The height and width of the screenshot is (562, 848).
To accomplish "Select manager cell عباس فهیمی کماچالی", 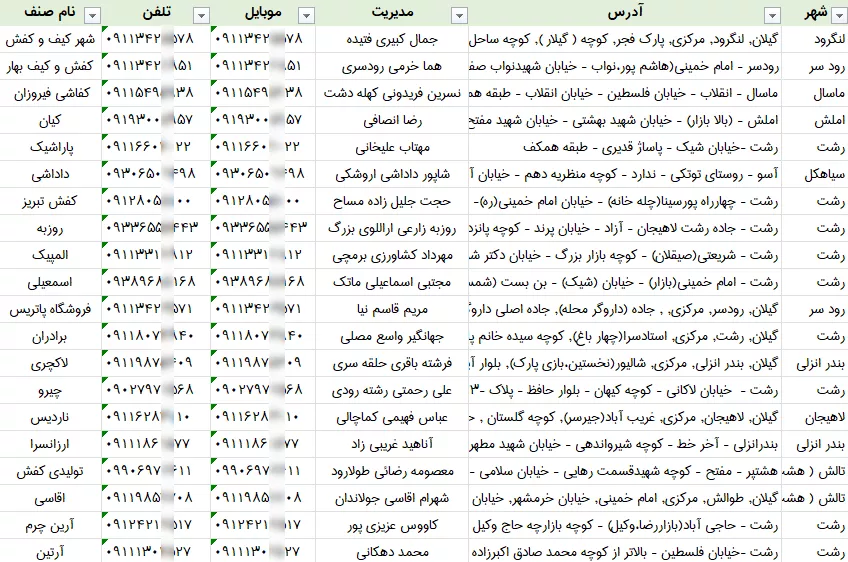I will (x=392, y=418).
